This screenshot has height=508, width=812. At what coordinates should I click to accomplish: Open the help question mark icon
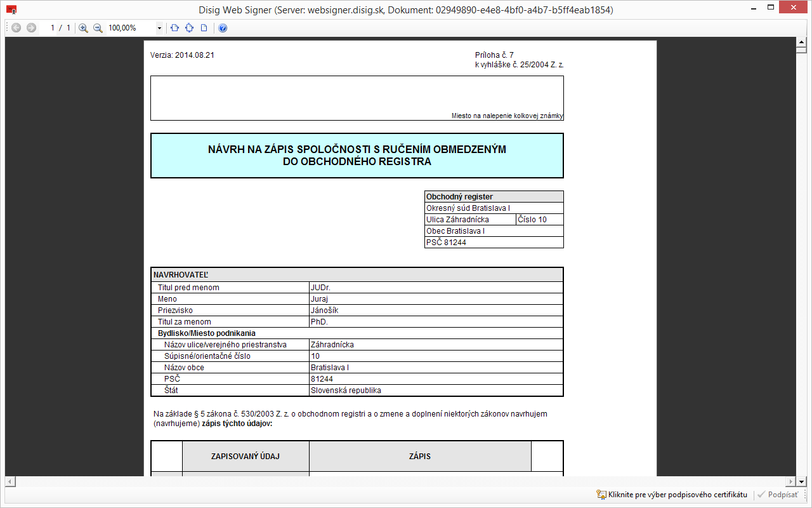(223, 28)
